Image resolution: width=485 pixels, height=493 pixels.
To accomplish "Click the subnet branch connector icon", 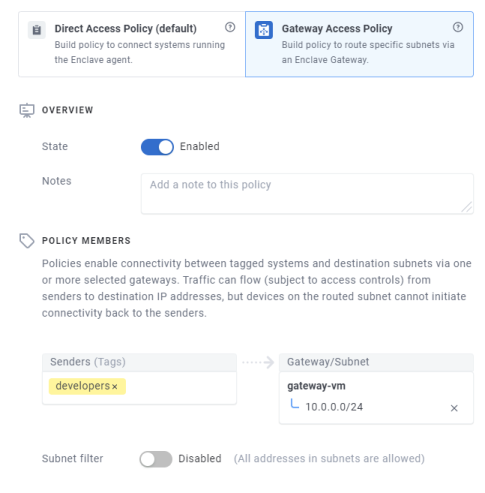I will pos(295,404).
